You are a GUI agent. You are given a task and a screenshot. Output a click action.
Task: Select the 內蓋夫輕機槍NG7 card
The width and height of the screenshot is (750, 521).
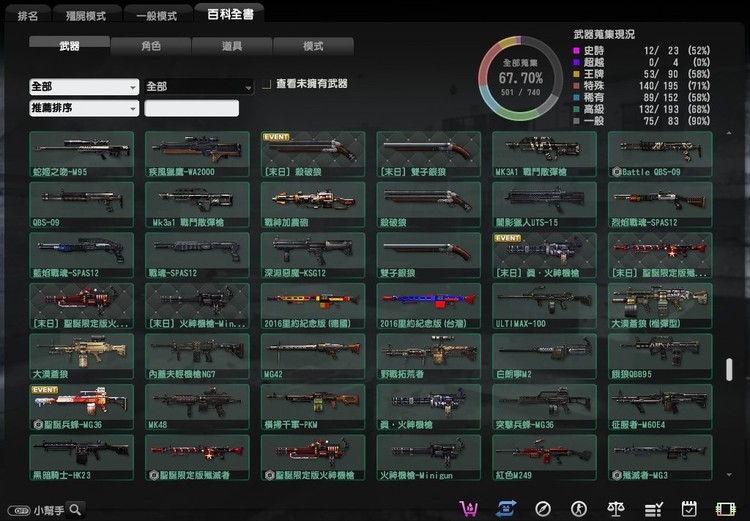coord(197,357)
